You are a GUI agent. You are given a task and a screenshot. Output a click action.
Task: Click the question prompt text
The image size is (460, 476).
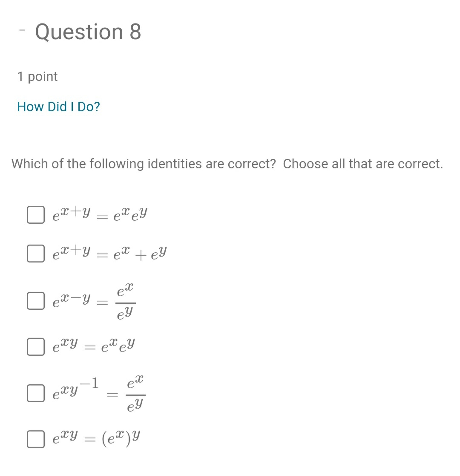point(227,164)
